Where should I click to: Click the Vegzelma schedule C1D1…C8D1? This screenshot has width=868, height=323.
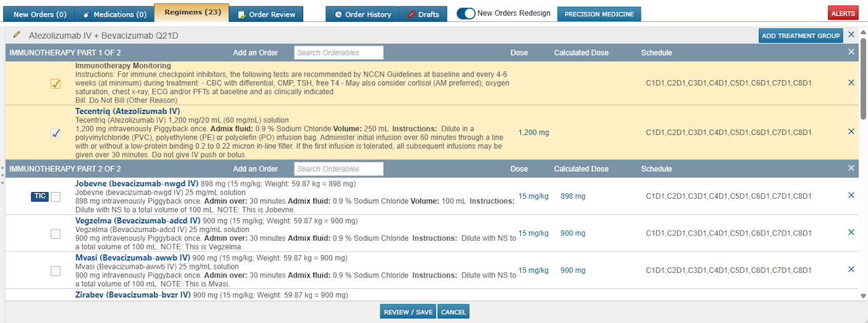(x=728, y=233)
